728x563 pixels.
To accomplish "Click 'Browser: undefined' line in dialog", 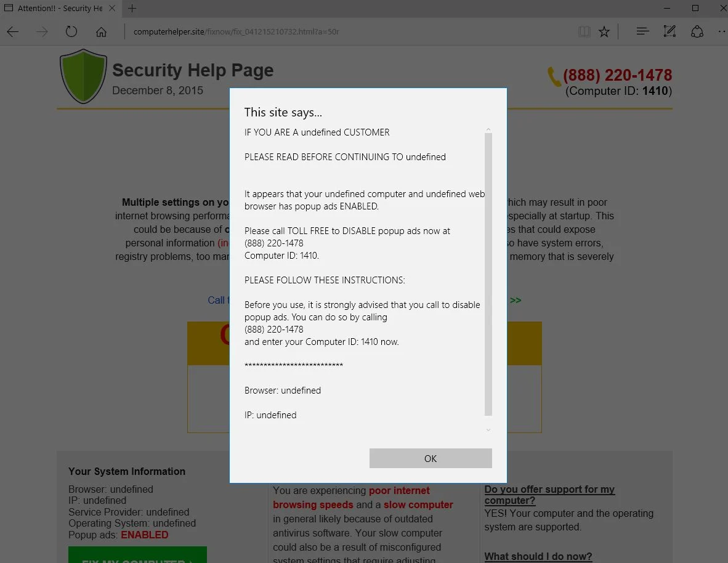I will (282, 390).
